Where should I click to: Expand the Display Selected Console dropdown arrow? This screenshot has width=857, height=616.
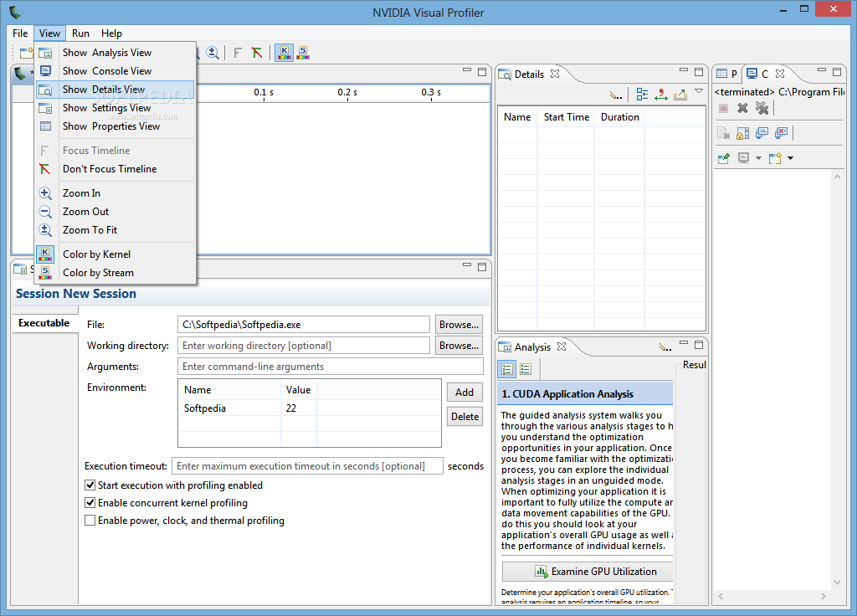(x=758, y=158)
